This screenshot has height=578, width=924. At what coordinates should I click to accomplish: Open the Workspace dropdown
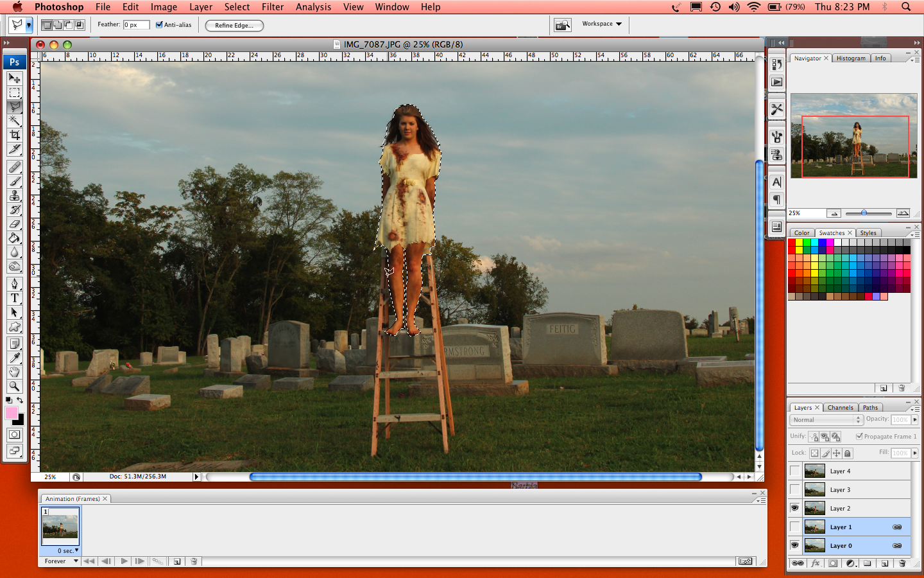tap(602, 24)
